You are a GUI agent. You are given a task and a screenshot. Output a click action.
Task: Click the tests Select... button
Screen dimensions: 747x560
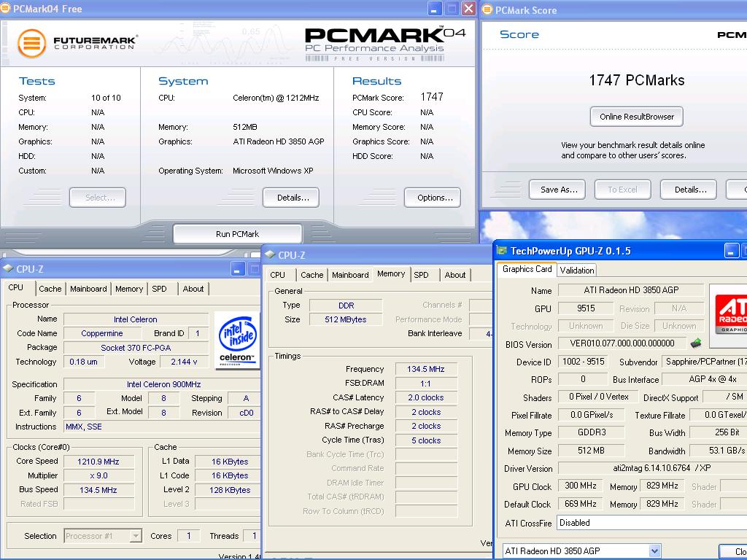(x=98, y=198)
